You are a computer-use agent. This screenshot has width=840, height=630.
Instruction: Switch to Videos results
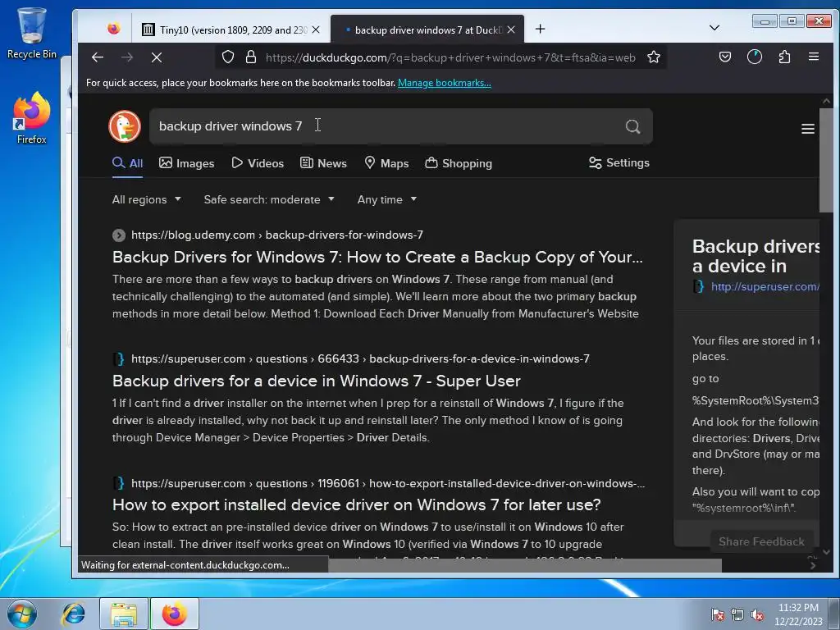(258, 163)
